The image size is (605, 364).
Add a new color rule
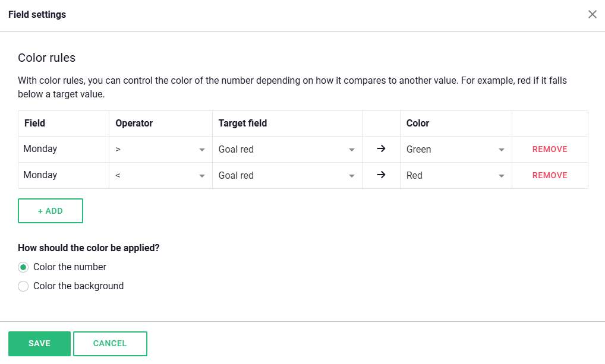pyautogui.click(x=51, y=211)
